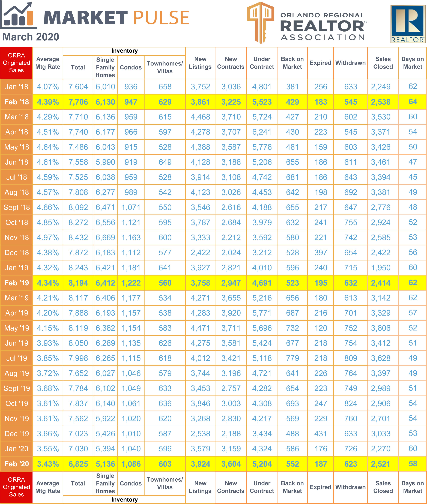Click bottom Total footer header
427x504 pixels.
(78, 483)
